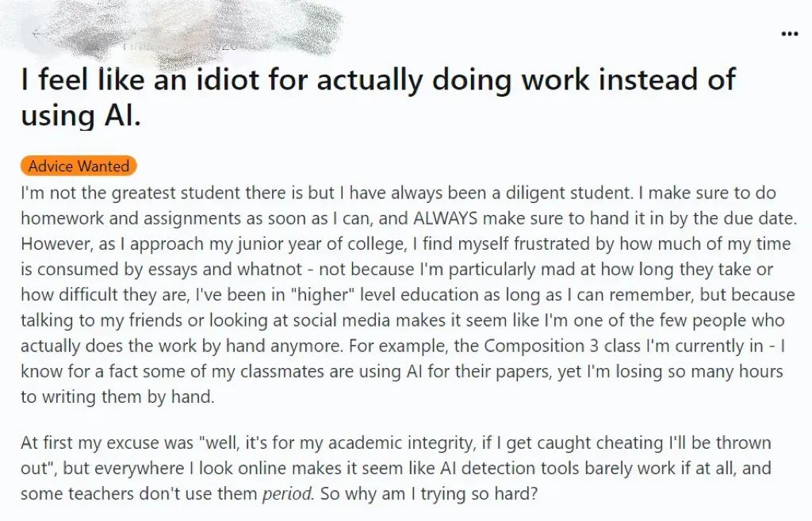Open the three-dot post options menu
Screen dimensions: 812x521
coord(789,34)
